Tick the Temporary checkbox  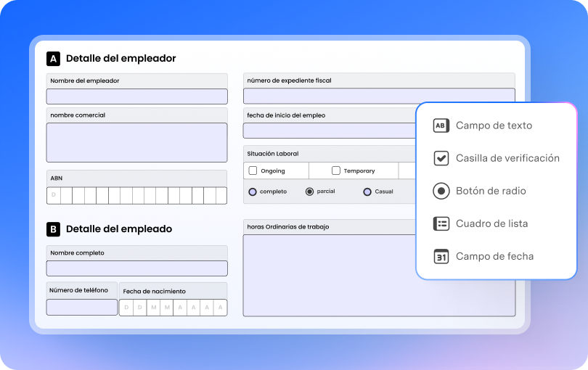click(x=336, y=170)
